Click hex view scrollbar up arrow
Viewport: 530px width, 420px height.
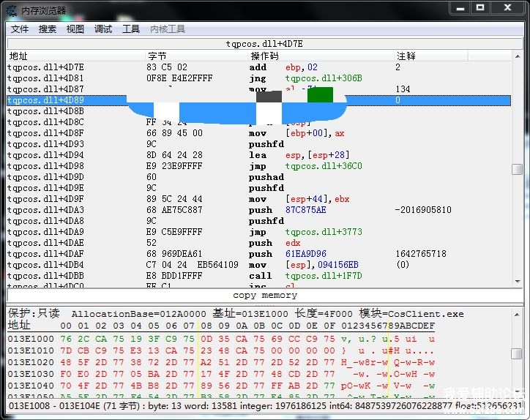pos(517,315)
